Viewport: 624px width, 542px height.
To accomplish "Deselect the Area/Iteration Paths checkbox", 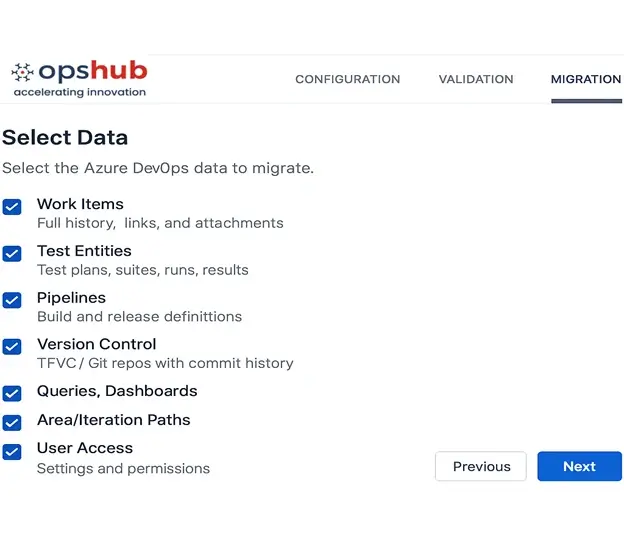I will tap(12, 422).
